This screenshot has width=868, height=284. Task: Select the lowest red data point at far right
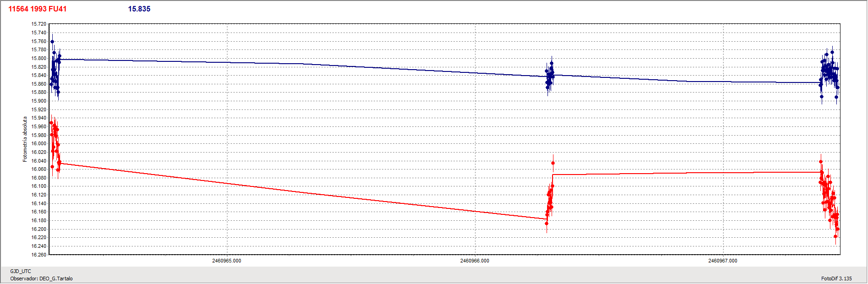tap(835, 237)
